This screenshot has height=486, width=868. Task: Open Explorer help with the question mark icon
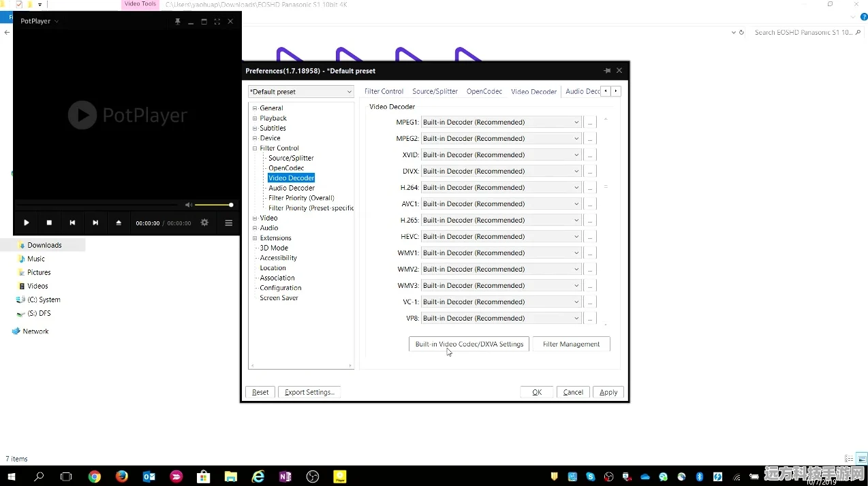tap(863, 17)
